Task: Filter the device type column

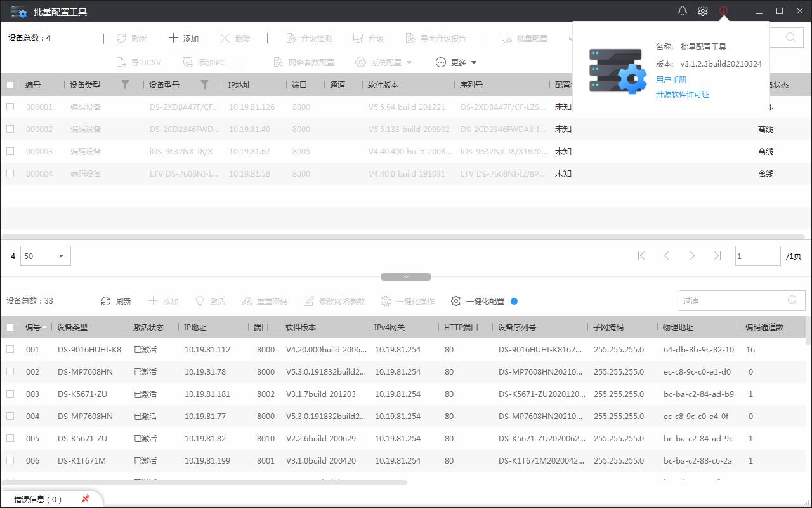Action: [x=125, y=84]
